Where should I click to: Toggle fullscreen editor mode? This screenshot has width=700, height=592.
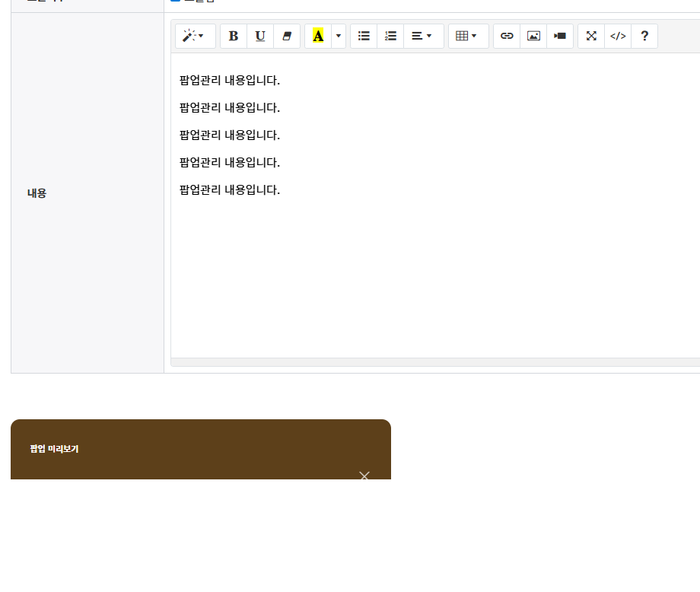pyautogui.click(x=591, y=36)
